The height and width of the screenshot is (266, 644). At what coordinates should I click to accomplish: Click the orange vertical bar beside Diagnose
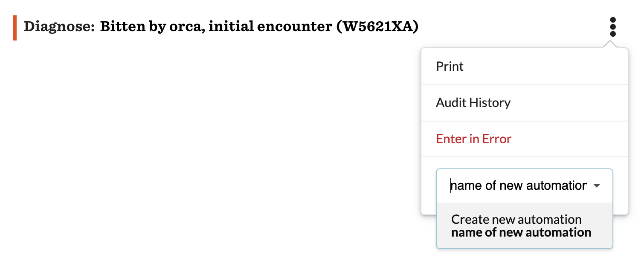(x=15, y=28)
